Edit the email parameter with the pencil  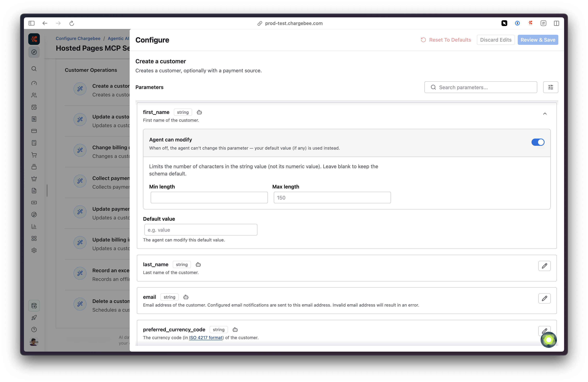pos(544,298)
